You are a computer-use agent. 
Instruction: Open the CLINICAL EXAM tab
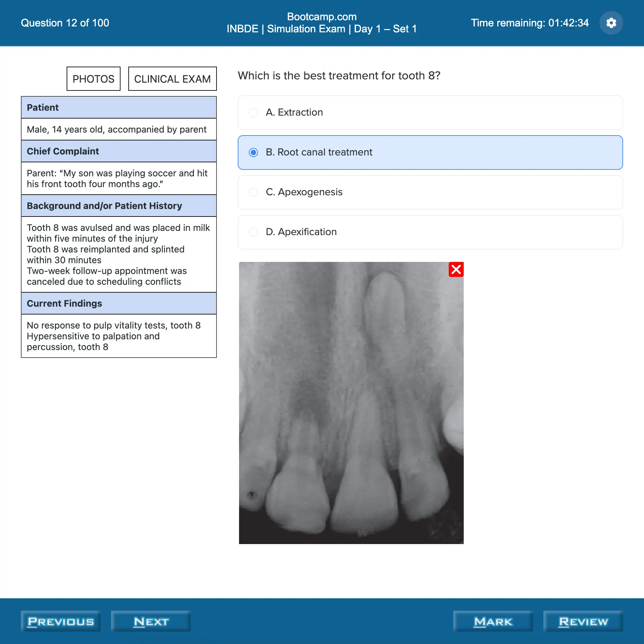coord(172,79)
